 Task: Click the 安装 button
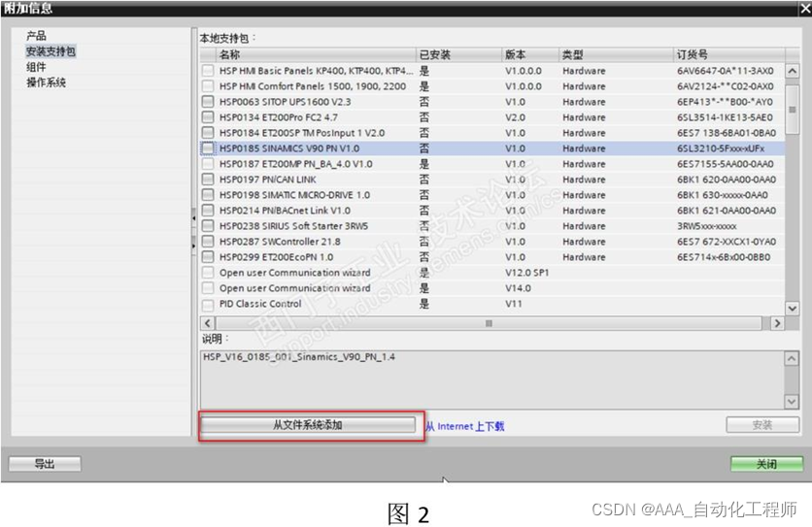pyautogui.click(x=762, y=425)
